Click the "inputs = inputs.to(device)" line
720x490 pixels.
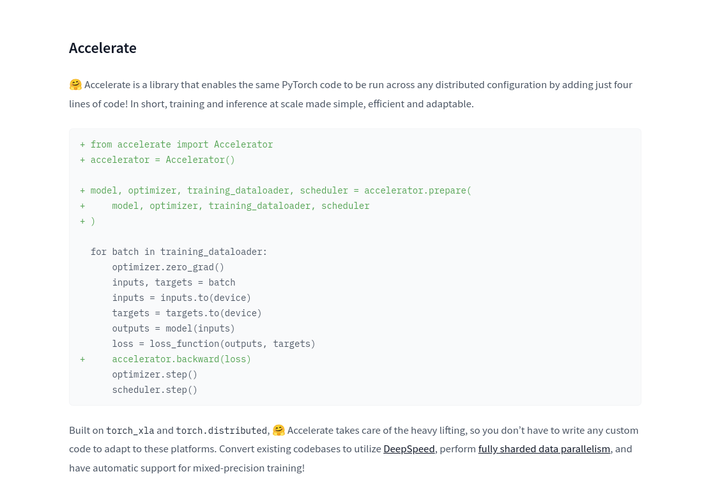181,298
